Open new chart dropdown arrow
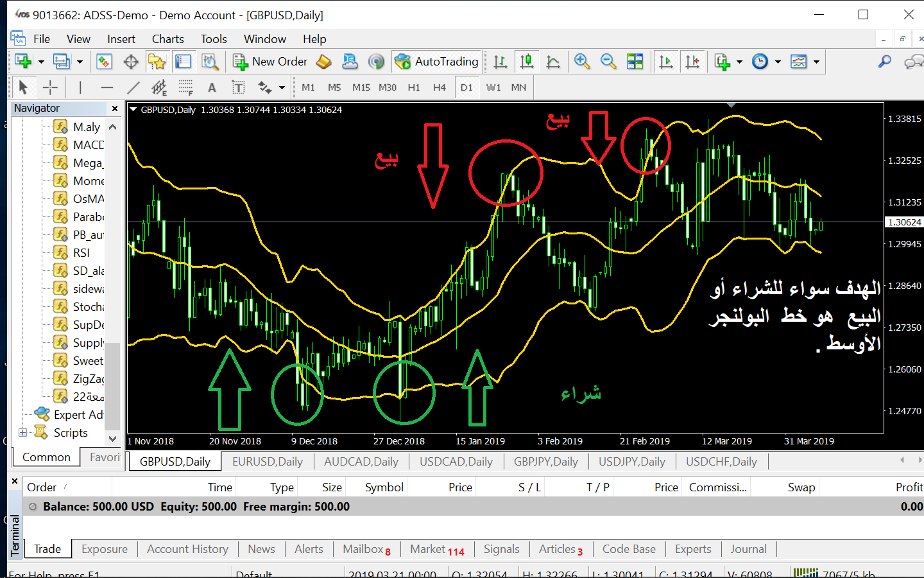 [41, 62]
